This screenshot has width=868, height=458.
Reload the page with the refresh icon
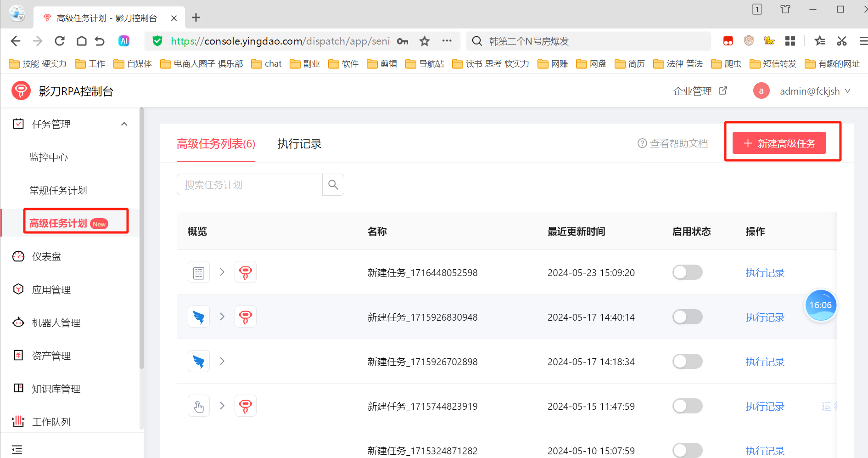60,41
